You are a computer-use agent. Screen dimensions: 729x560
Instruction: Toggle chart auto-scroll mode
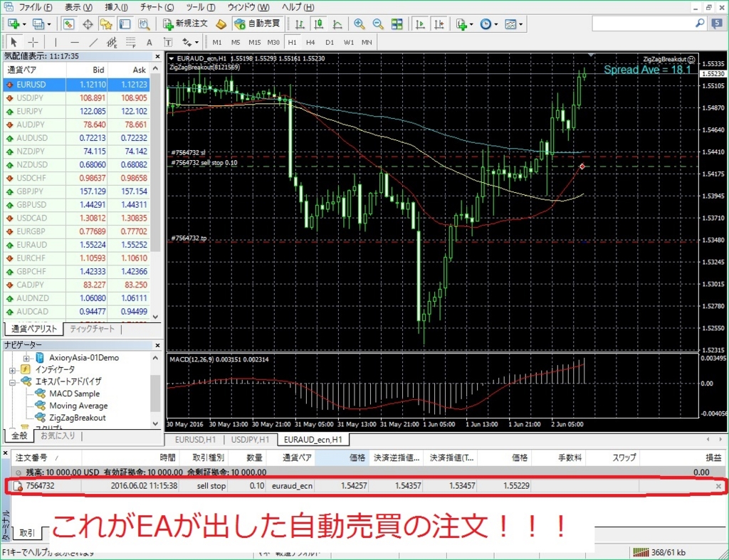419,23
